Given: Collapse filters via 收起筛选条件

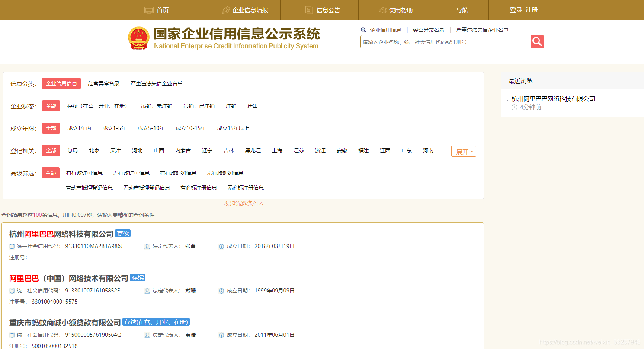Looking at the screenshot, I should [x=243, y=204].
